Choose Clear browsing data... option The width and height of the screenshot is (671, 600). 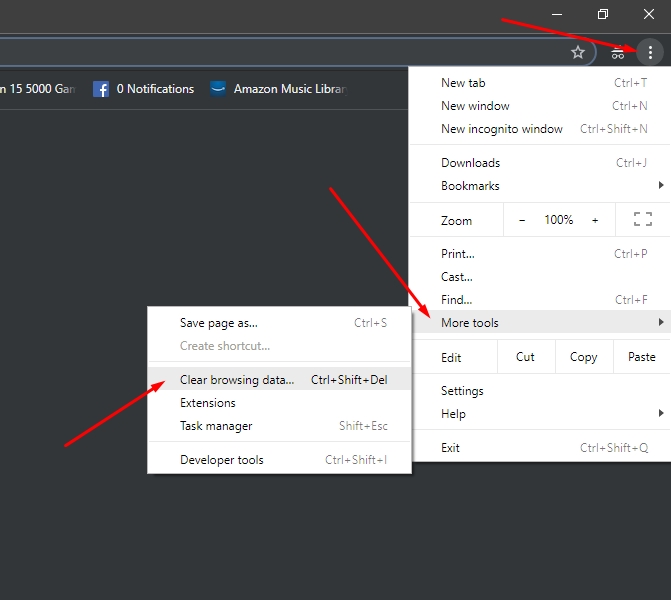coord(279,380)
